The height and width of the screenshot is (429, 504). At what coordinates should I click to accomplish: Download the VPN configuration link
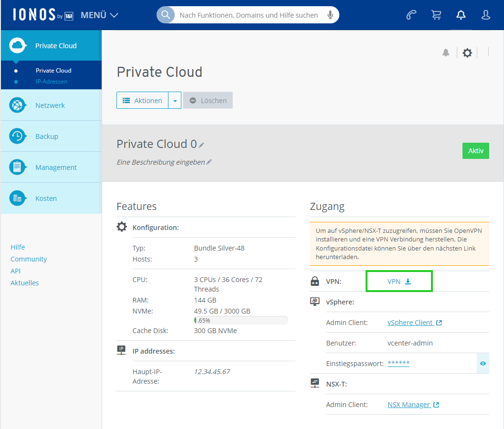point(399,282)
